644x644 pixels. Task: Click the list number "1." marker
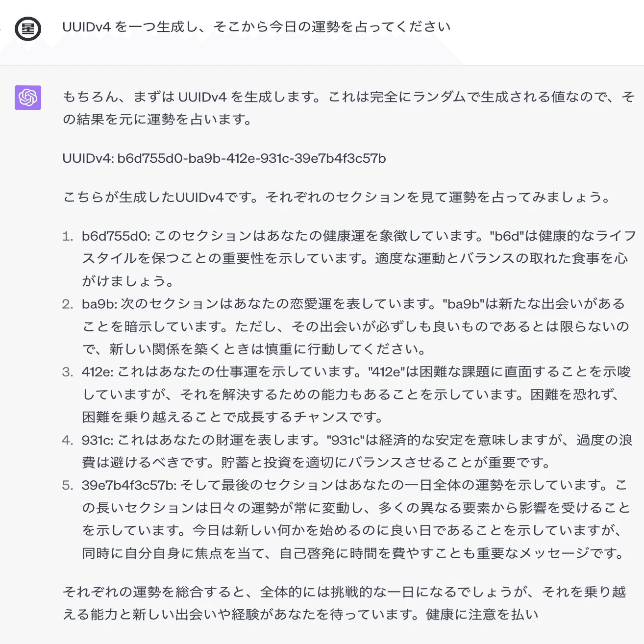point(68,236)
